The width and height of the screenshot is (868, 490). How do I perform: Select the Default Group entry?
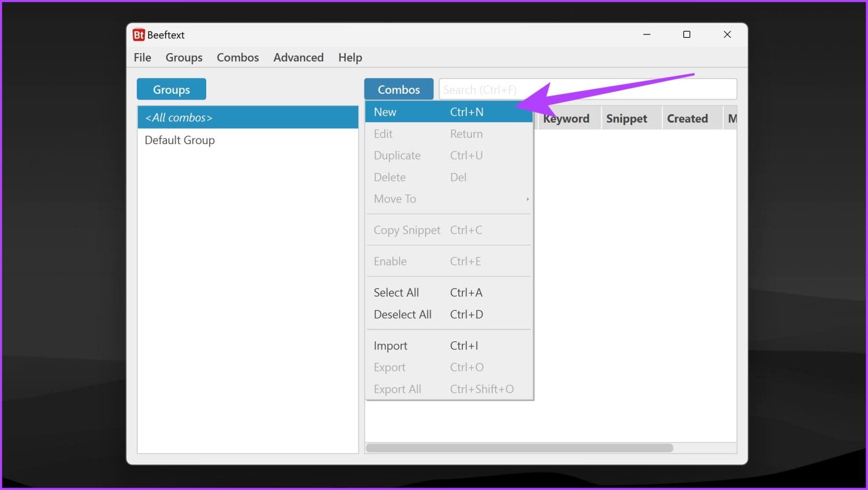point(180,140)
